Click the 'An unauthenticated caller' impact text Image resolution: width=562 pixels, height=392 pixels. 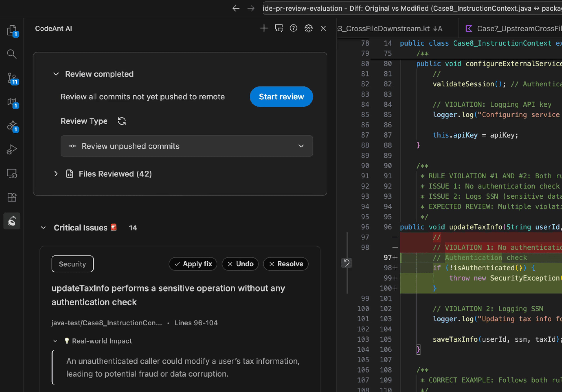pyautogui.click(x=183, y=367)
